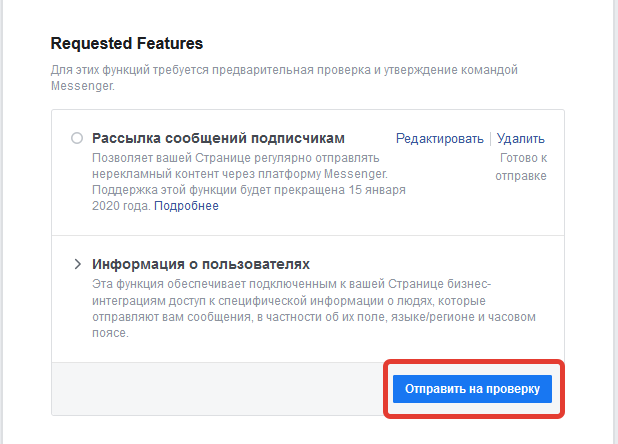Open the Подробнее link
The image size is (618, 444).
tap(186, 206)
